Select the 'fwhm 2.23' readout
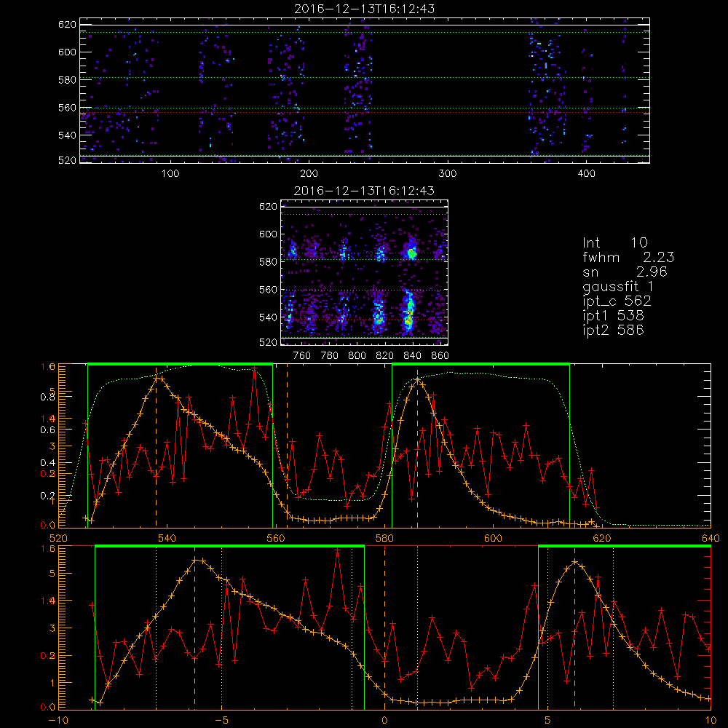The height and width of the screenshot is (728, 728). pos(629,257)
